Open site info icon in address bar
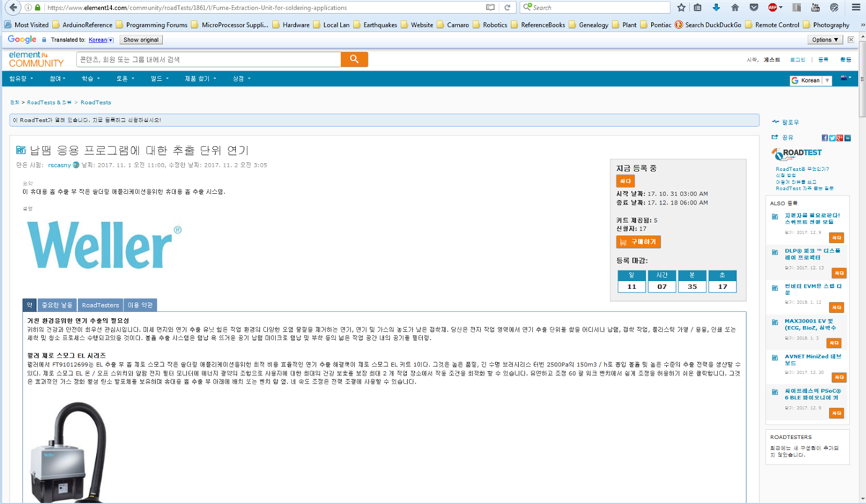Screen dimensions: 866x504 click(27, 7)
